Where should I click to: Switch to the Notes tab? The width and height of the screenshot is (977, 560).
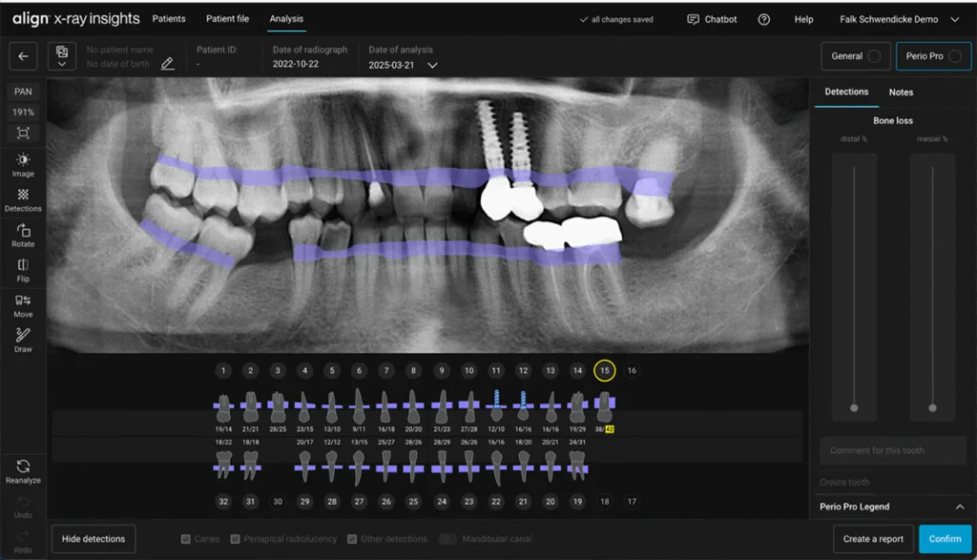pos(901,92)
